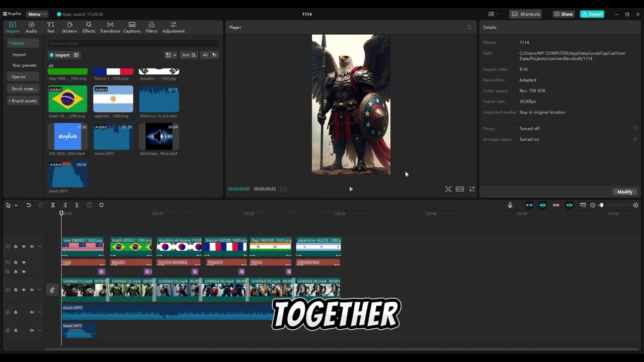Screen dimensions: 644x362
Task: Click the Delete right trim icon
Action: coord(77,205)
